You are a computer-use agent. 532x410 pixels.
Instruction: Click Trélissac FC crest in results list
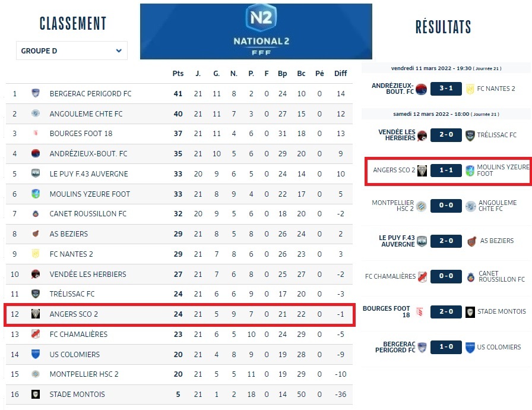[x=470, y=135]
